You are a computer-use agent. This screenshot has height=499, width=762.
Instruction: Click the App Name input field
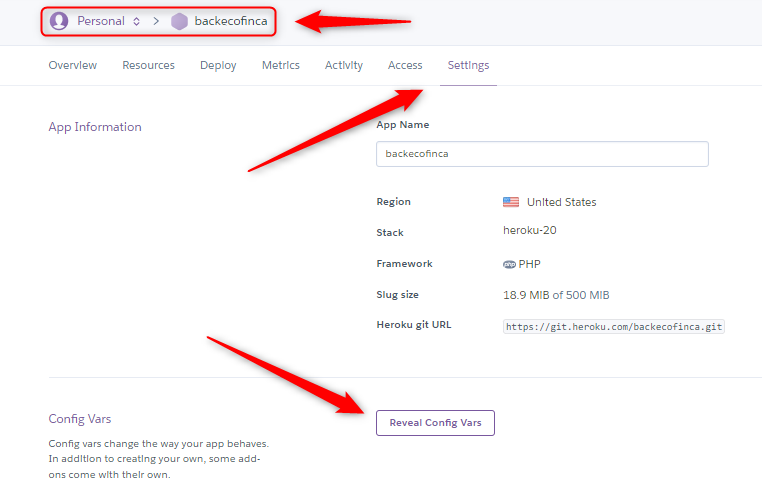coord(542,154)
